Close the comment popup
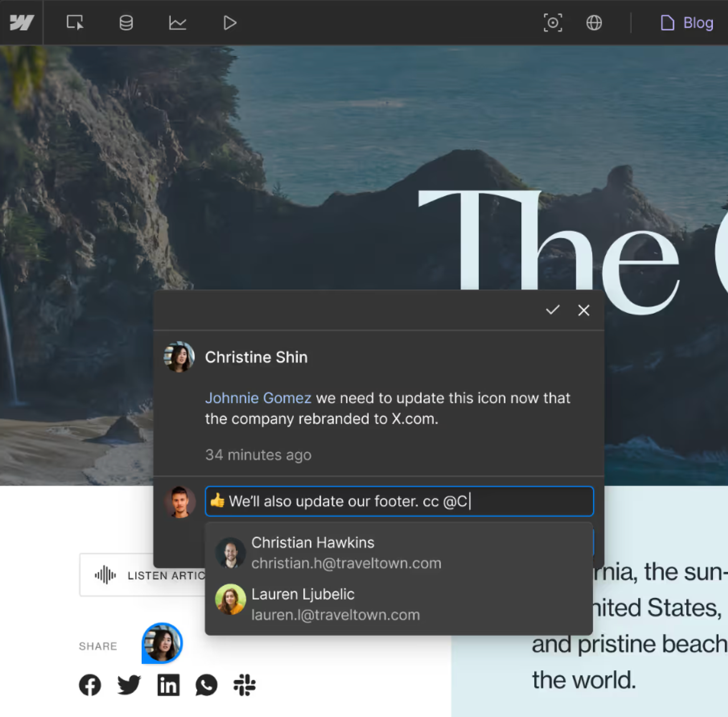 tap(584, 310)
